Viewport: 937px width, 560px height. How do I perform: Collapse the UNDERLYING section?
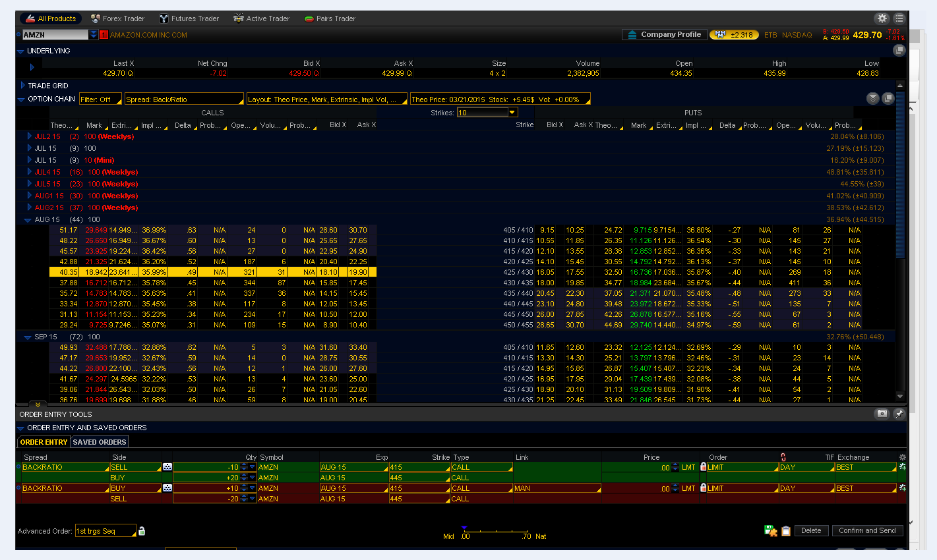tap(20, 51)
